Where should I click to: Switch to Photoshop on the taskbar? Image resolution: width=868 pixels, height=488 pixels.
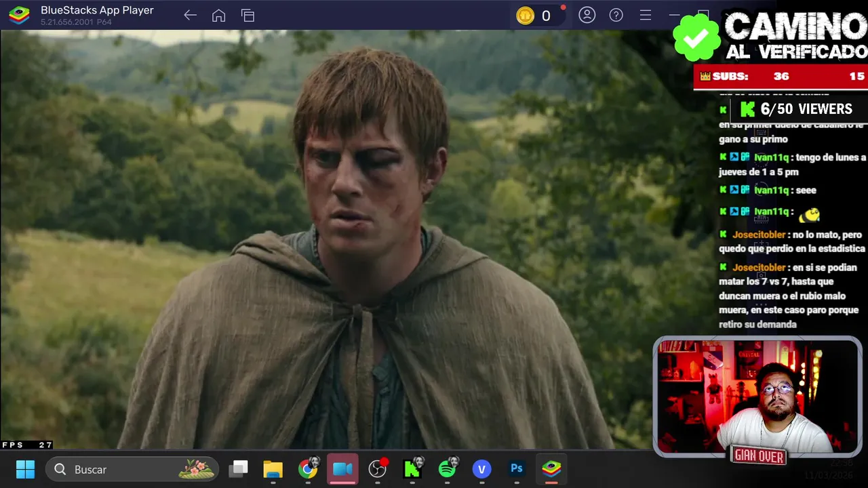pos(517,469)
